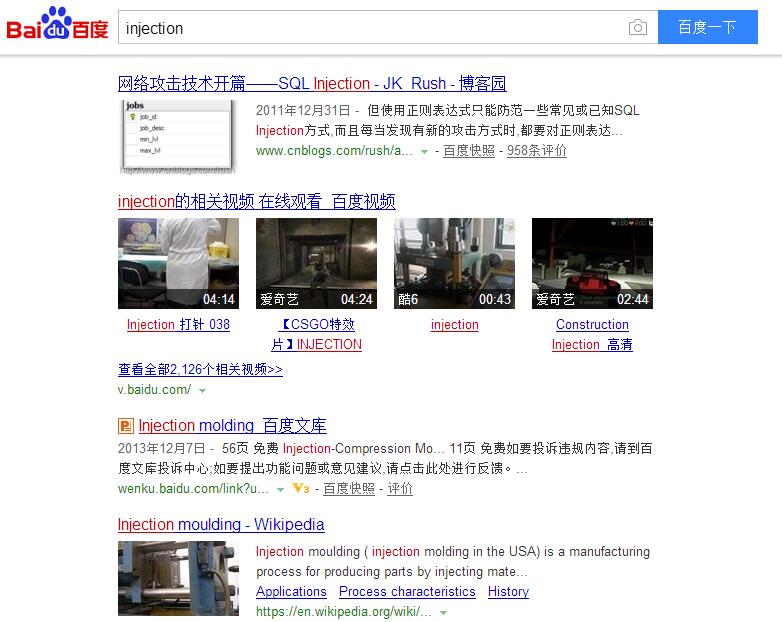The width and height of the screenshot is (782, 622).
Task: Expand dropdown arrow next to wenku.baidu.com URL
Action: 281,490
